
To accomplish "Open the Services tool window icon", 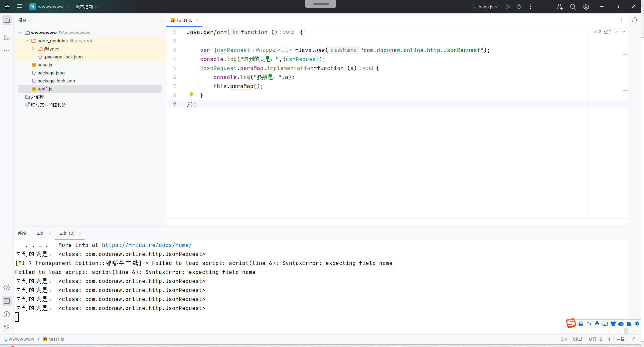I will click(x=7, y=288).
